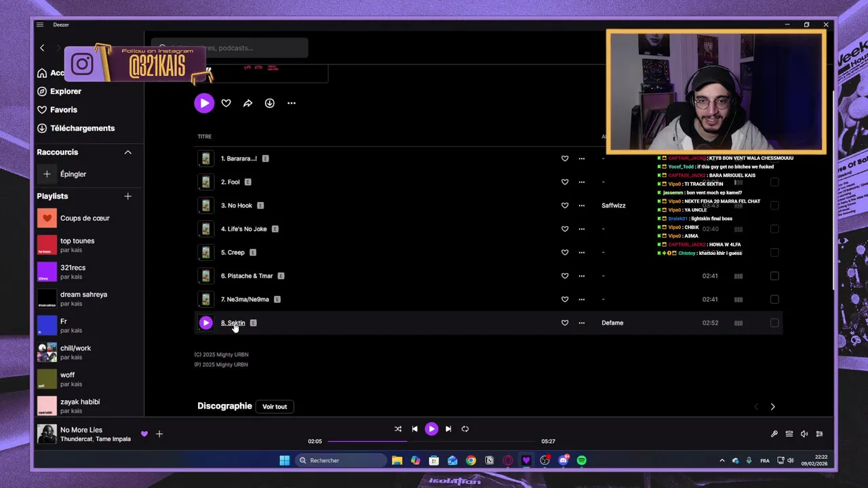Play the current track No More Lies
This screenshot has height=488, width=868.
431,429
